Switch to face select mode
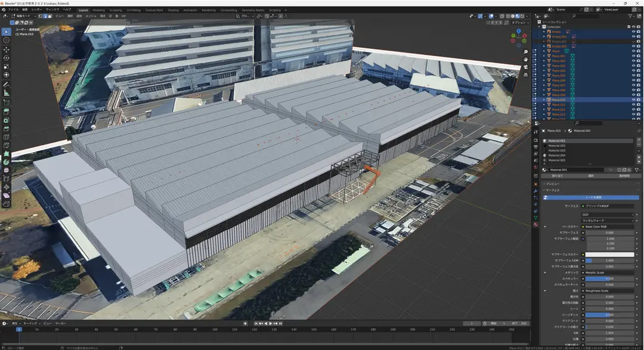This screenshot has height=350, width=644. click(49, 16)
